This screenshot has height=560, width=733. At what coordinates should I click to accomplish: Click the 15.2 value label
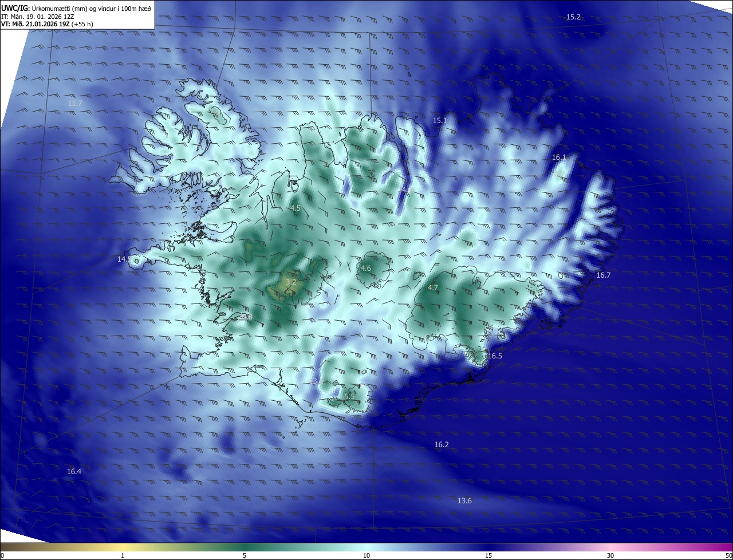tap(573, 17)
